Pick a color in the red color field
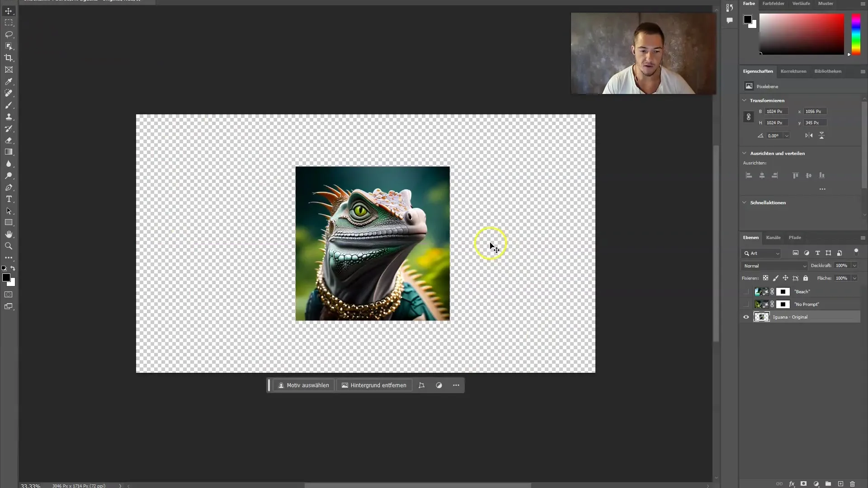Image resolution: width=868 pixels, height=488 pixels. 802,34
